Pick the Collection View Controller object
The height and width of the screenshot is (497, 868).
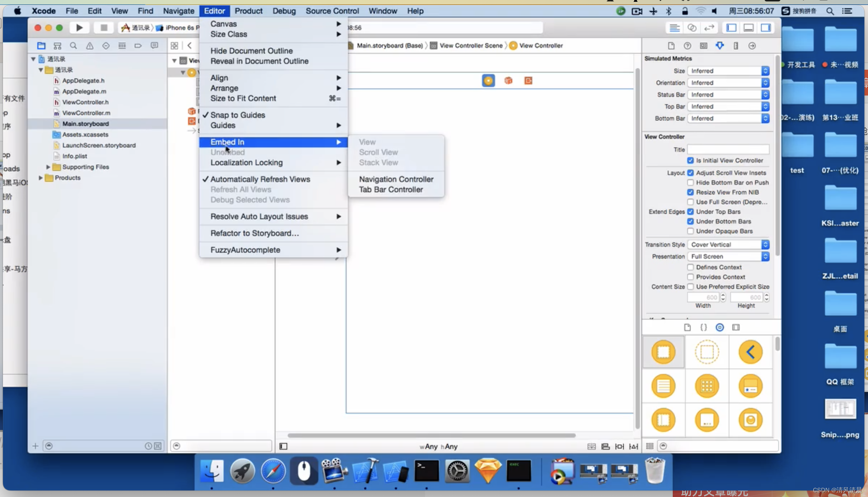click(x=707, y=386)
